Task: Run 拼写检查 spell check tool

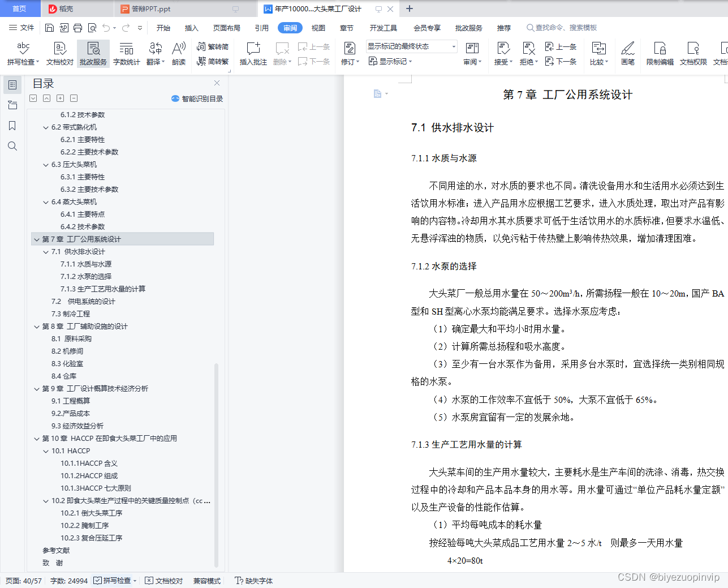Action: [x=23, y=54]
